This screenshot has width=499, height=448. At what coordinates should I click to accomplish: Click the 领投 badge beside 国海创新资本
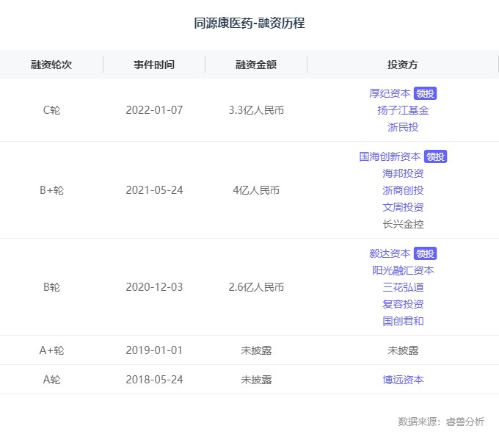[x=435, y=156]
